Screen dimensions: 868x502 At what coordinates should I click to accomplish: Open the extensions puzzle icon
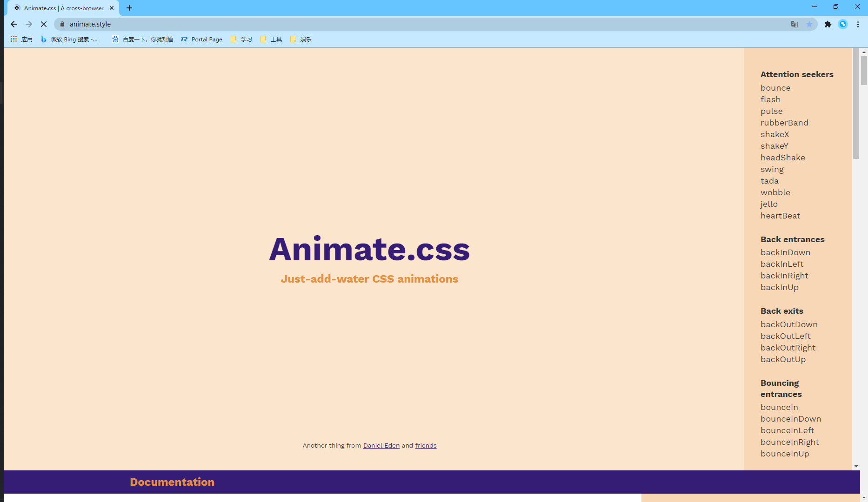828,24
